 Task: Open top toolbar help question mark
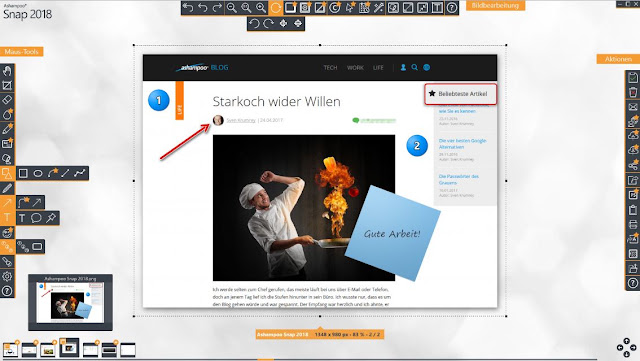coord(452,8)
